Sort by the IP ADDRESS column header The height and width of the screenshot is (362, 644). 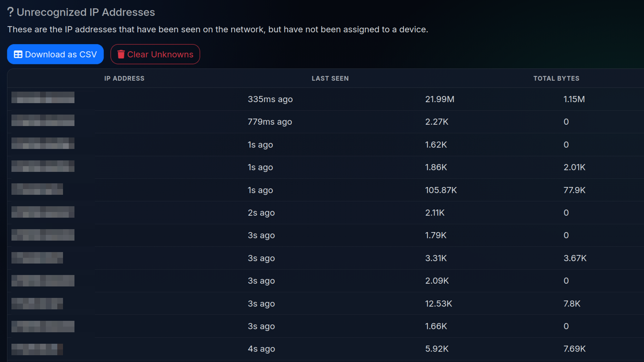tap(124, 78)
